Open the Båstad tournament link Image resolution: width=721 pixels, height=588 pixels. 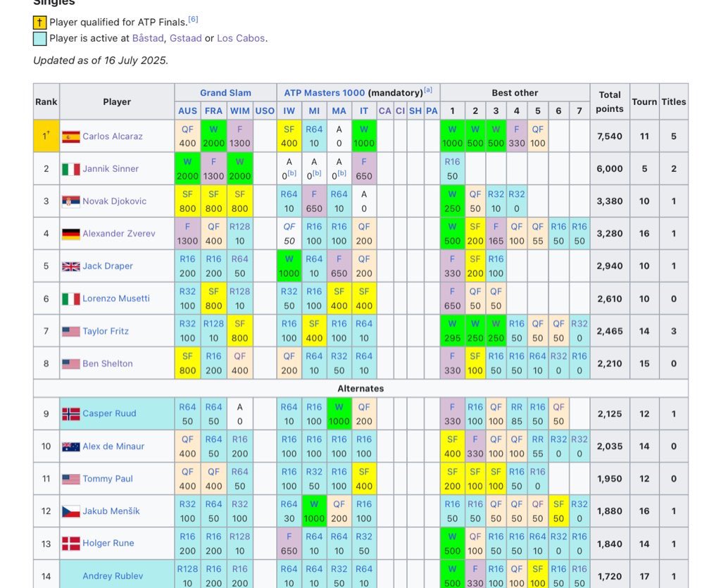click(148, 38)
